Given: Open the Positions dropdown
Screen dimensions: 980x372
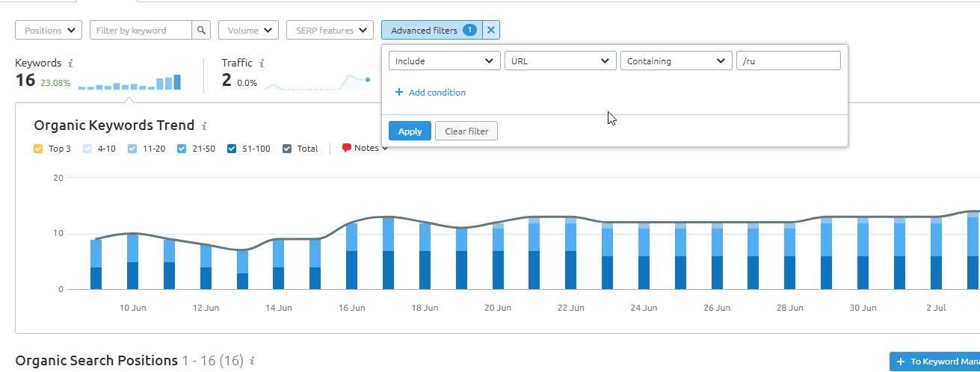Looking at the screenshot, I should tap(49, 31).
